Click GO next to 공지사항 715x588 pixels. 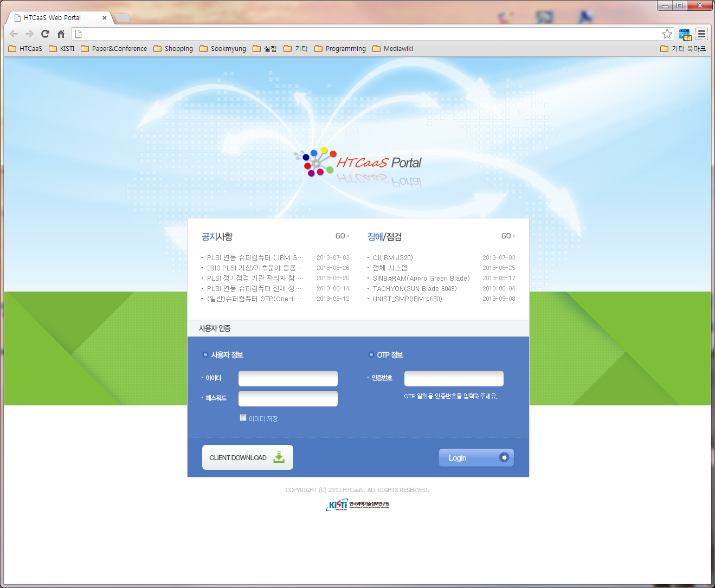tap(342, 236)
